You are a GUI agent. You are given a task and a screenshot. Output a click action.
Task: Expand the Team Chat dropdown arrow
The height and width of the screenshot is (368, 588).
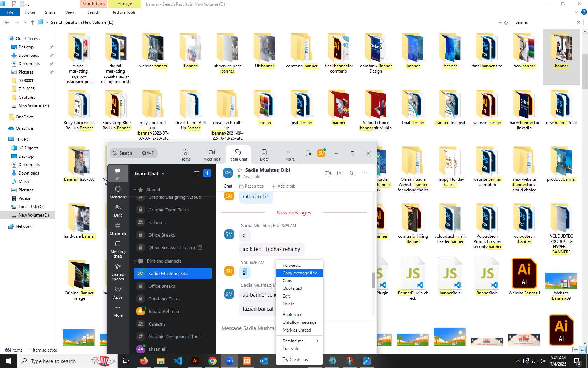(x=163, y=174)
